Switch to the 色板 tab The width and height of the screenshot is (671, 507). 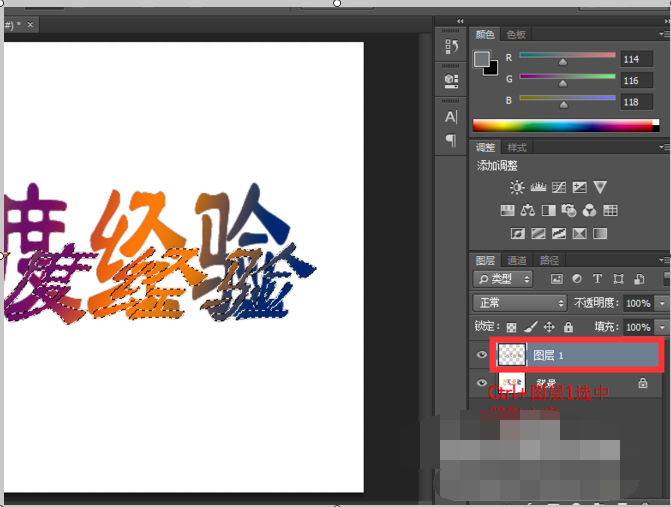516,34
